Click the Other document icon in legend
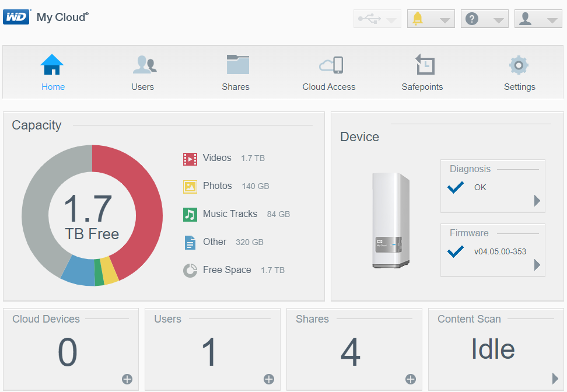The width and height of the screenshot is (567, 392). 190,242
